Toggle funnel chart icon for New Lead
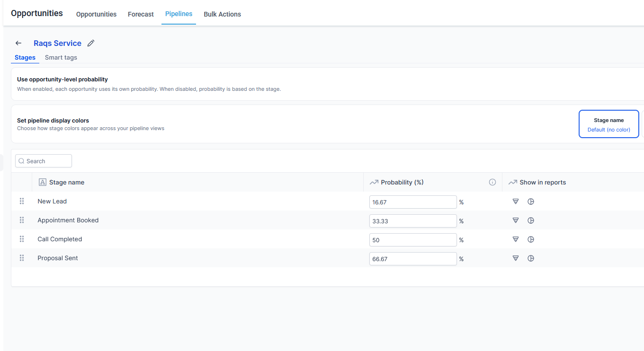The width and height of the screenshot is (644, 351). 516,202
